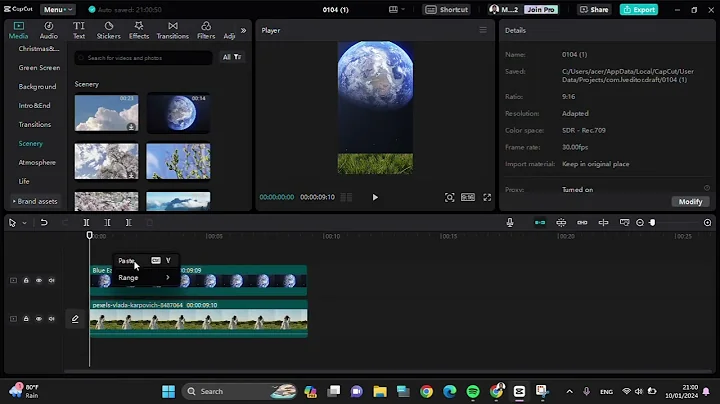
Task: Open Spotify from the taskbar
Action: [x=472, y=391]
